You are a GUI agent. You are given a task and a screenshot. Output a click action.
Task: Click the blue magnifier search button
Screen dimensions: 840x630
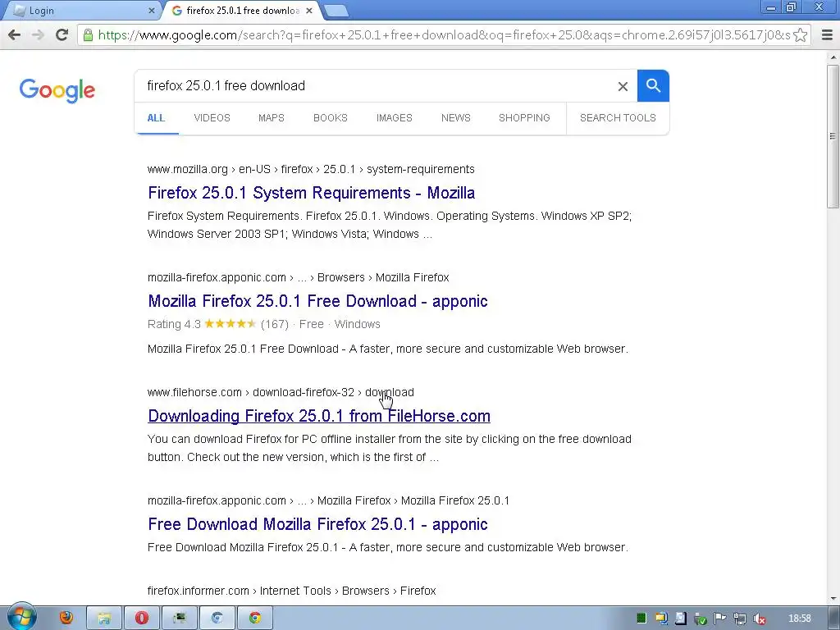pos(653,85)
